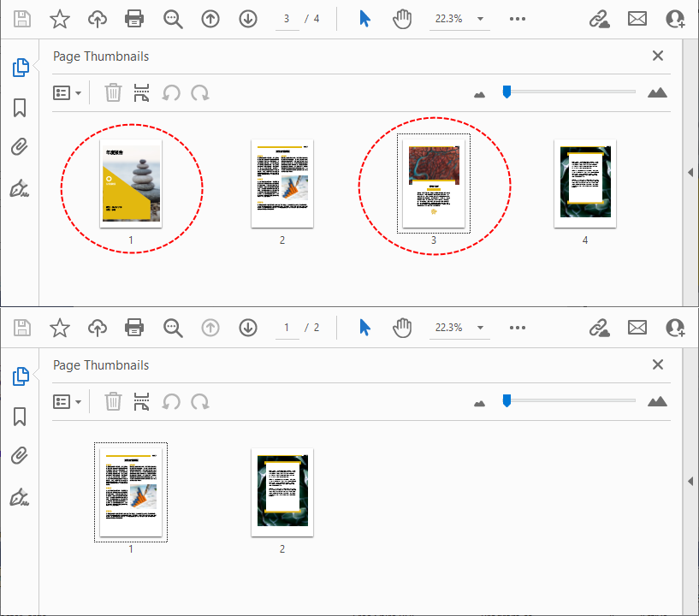Viewport: 699px width, 616px height.
Task: Open Attachments panel in lower window
Action: (x=19, y=455)
